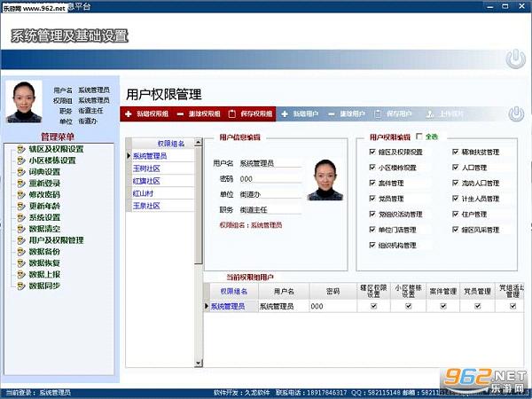Select the 红旗社区 permission group

(163, 181)
